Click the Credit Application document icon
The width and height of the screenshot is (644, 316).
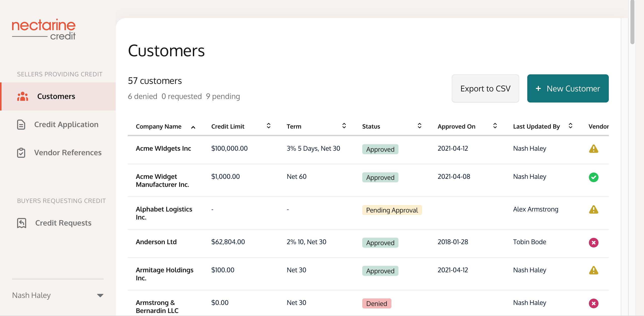[x=21, y=125]
